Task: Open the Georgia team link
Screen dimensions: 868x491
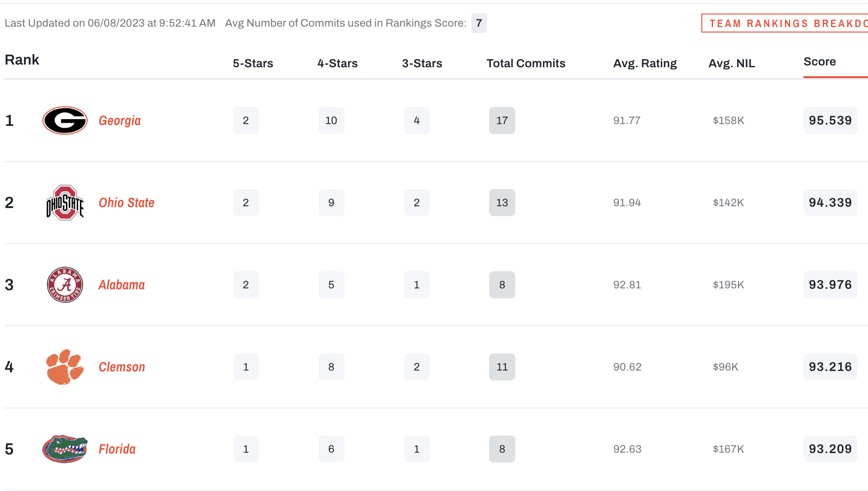Action: 120,120
